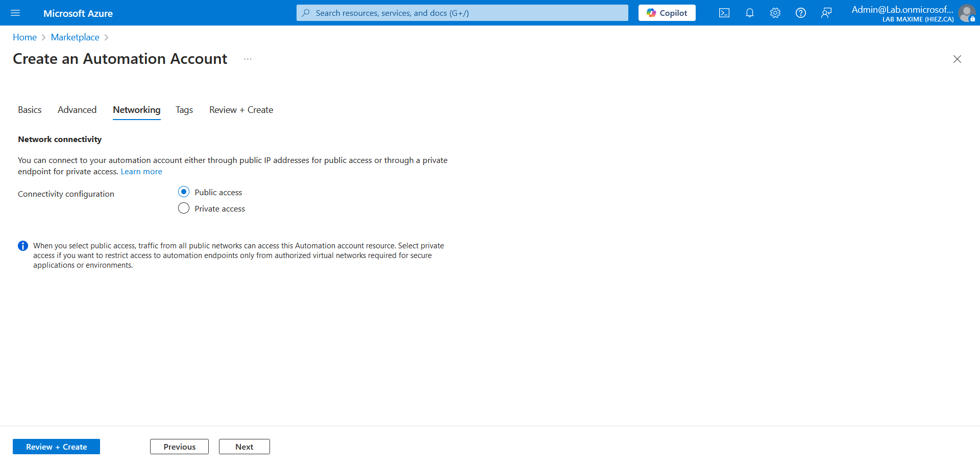Screen dimensions: 980x467
Task: Open the notifications bell
Action: pyautogui.click(x=749, y=13)
